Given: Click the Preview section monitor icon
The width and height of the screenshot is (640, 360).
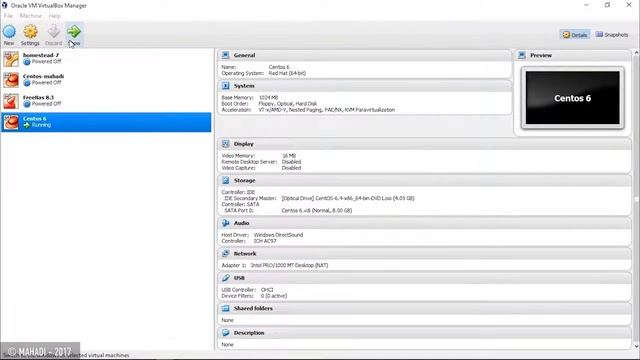Looking at the screenshot, I should (522, 55).
